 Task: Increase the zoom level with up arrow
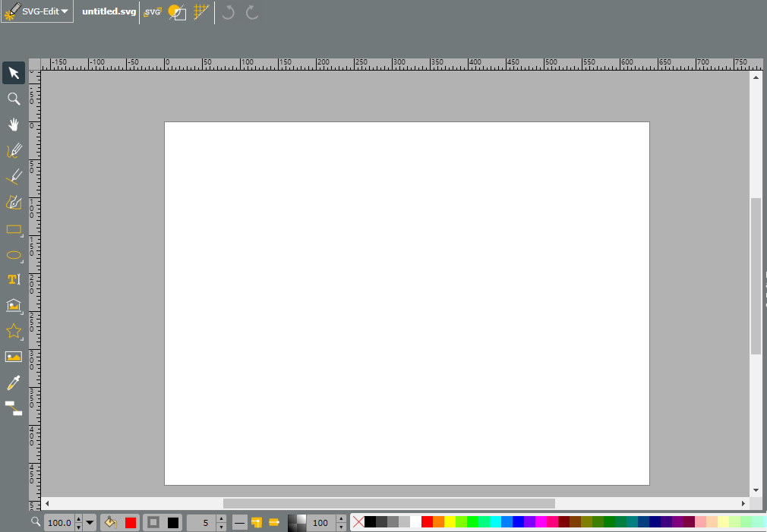[x=78, y=519]
